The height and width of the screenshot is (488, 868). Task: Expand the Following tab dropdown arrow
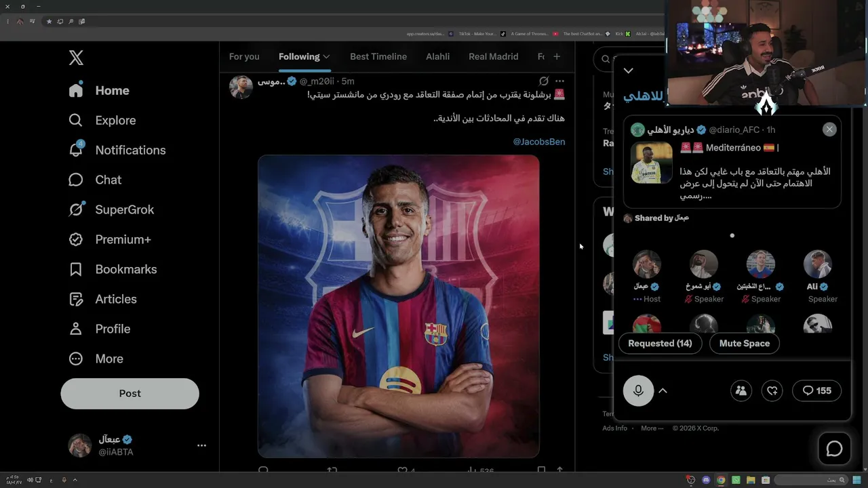click(326, 56)
